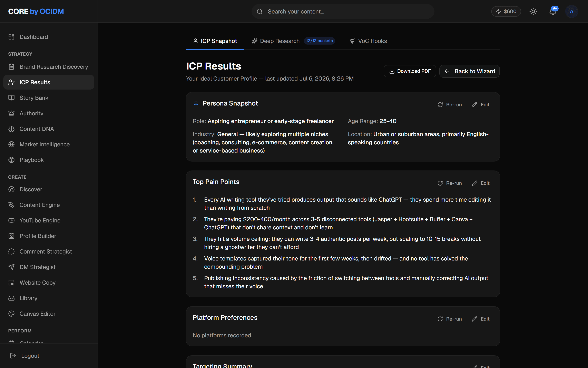
Task: Open notifications bell icon
Action: (553, 11)
